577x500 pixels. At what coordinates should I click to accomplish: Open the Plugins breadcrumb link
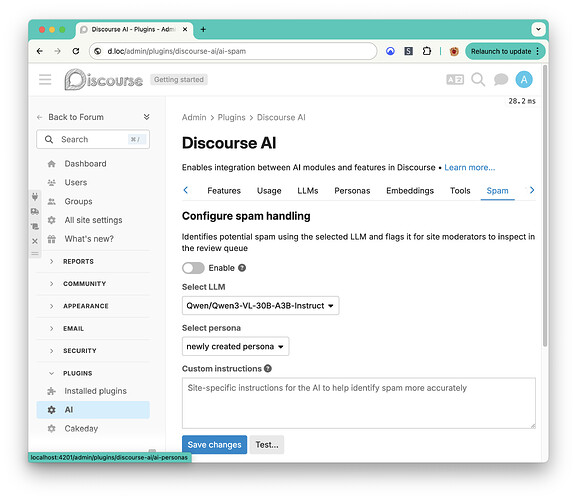tap(231, 117)
